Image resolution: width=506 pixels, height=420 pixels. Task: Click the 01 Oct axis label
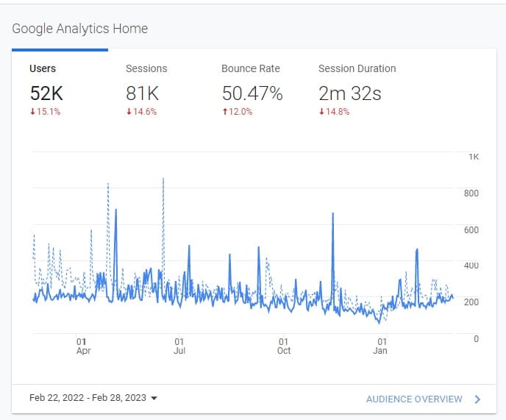click(284, 346)
